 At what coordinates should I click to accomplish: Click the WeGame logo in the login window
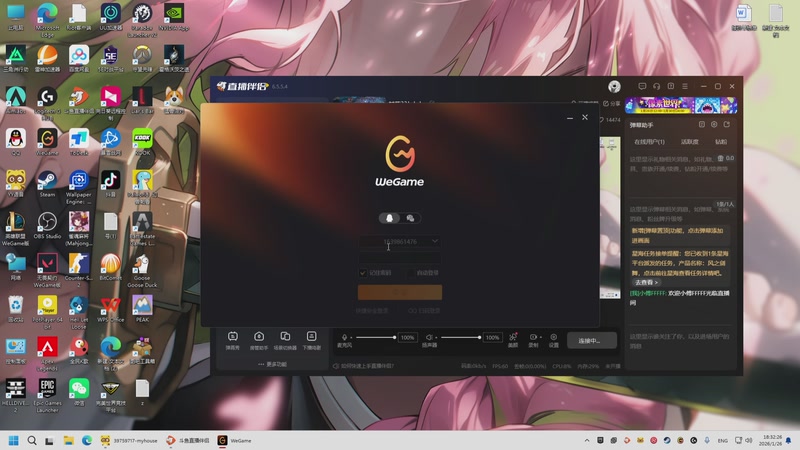[399, 161]
